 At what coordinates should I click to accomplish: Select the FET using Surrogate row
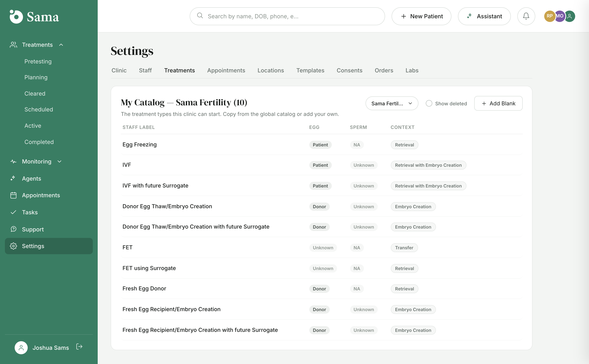(x=322, y=268)
